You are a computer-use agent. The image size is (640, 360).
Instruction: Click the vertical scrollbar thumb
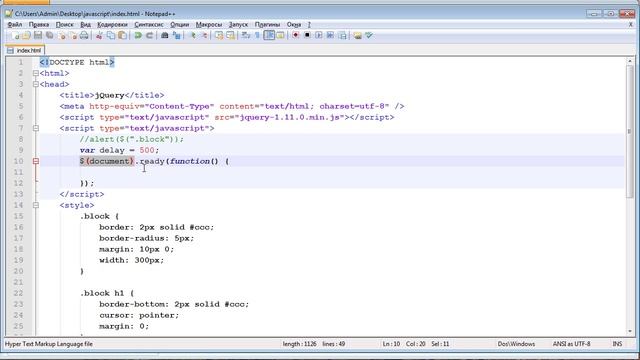pos(630,131)
